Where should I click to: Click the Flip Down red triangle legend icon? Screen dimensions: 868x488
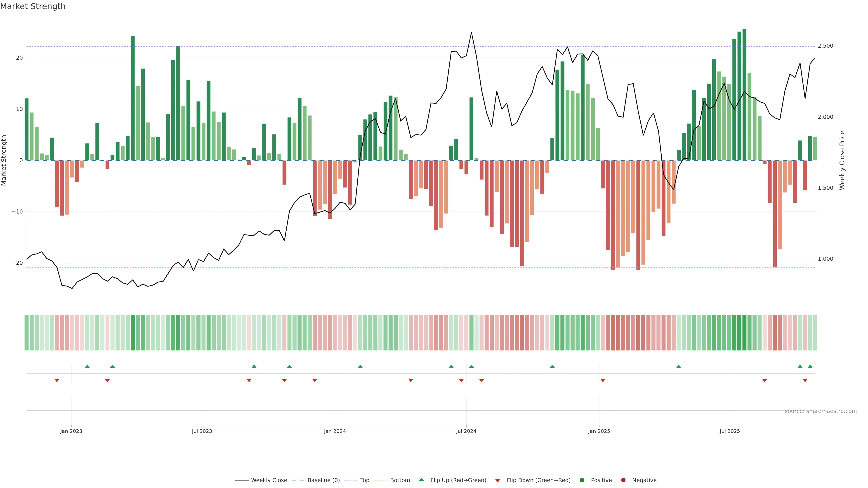[498, 481]
